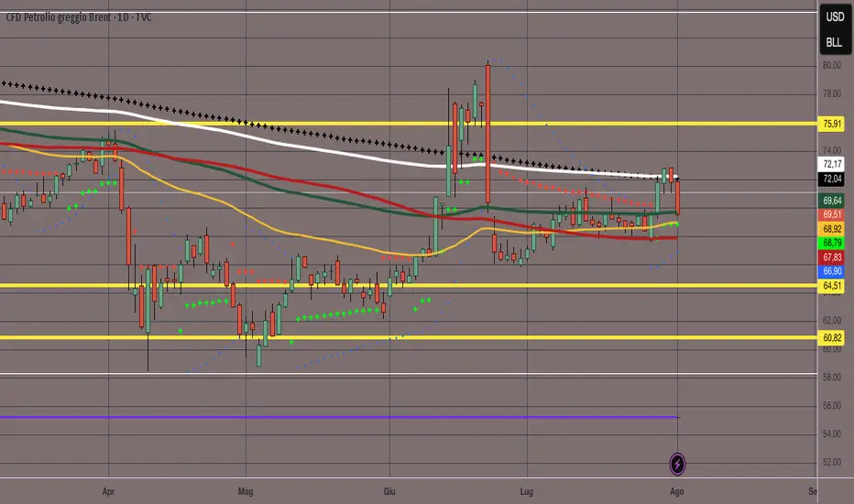Image resolution: width=854 pixels, height=504 pixels.
Task: Select the yellow 64,51 price label
Action: pos(832,286)
